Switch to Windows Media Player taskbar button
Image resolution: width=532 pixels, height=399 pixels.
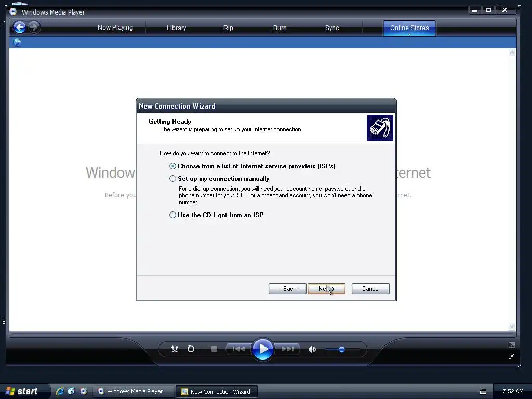[x=134, y=391]
